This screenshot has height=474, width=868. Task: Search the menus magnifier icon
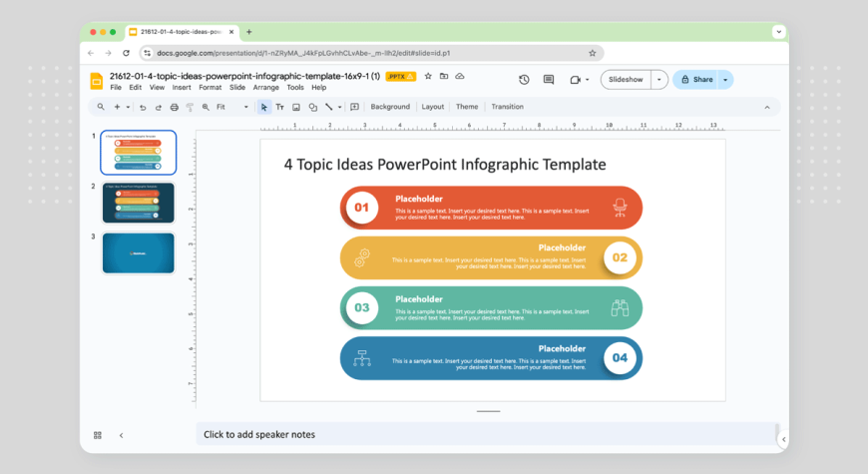101,107
